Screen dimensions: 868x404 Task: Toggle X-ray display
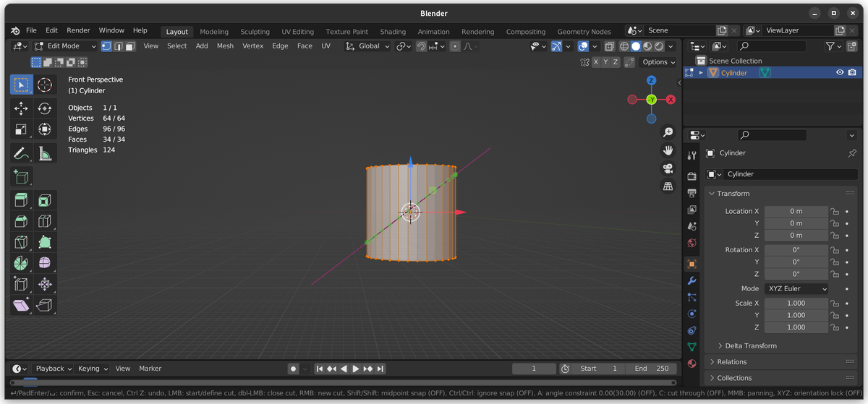[609, 46]
